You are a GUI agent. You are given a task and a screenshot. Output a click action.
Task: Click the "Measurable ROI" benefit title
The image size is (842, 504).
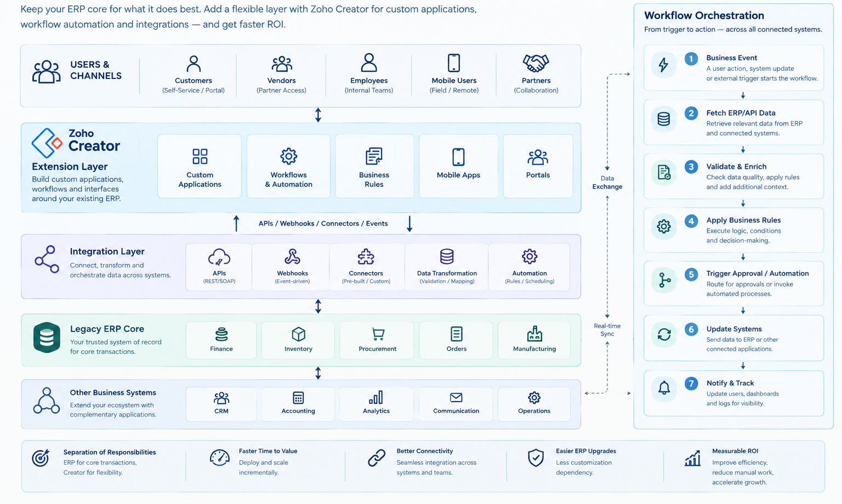[735, 451]
